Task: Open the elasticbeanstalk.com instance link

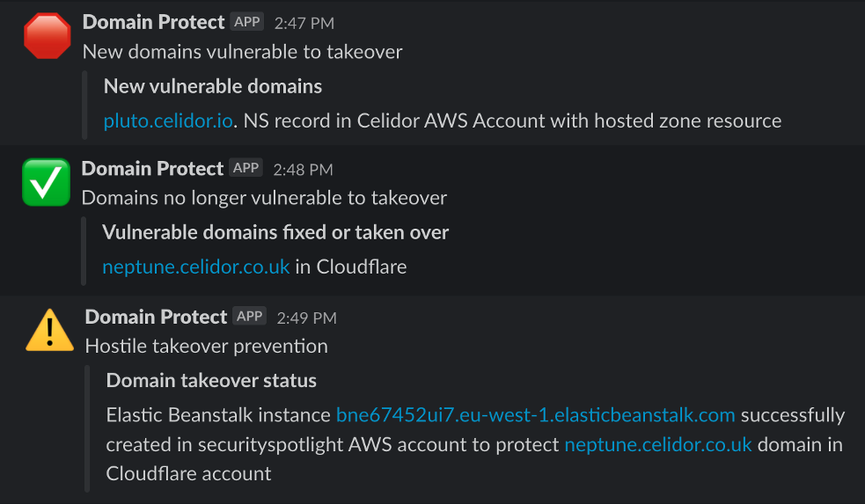Action: tap(536, 414)
